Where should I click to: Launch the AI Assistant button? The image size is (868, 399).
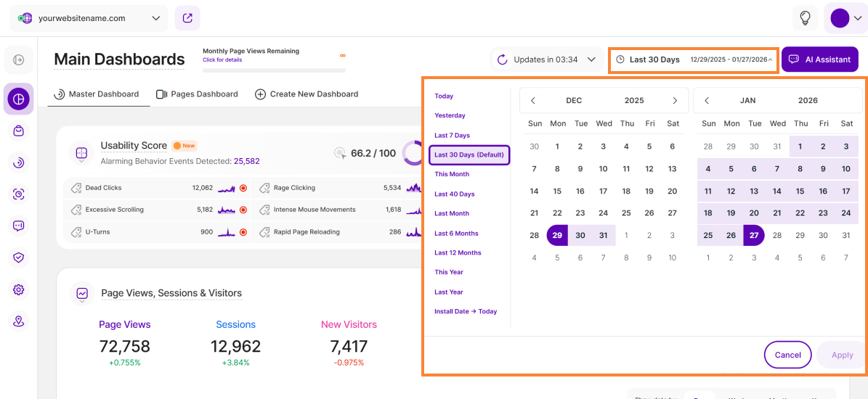tap(819, 59)
